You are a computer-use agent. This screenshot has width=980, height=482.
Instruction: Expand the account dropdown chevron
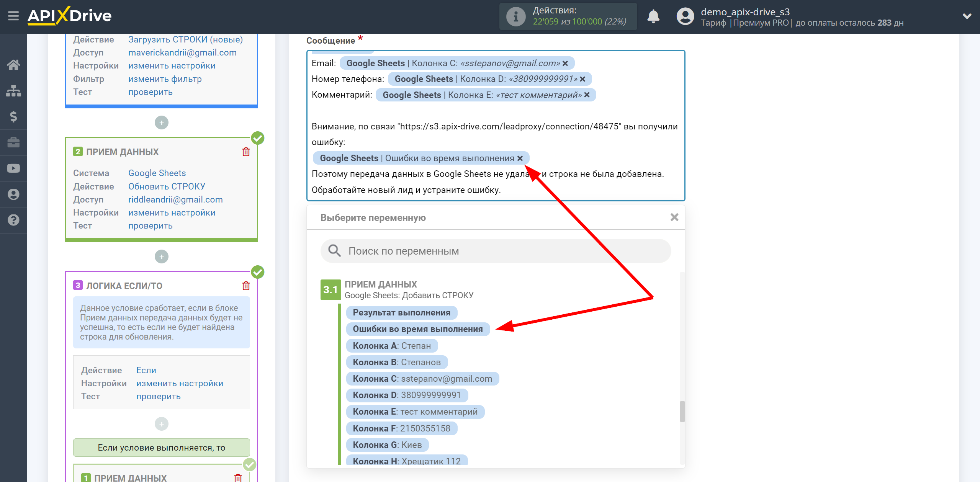(967, 16)
